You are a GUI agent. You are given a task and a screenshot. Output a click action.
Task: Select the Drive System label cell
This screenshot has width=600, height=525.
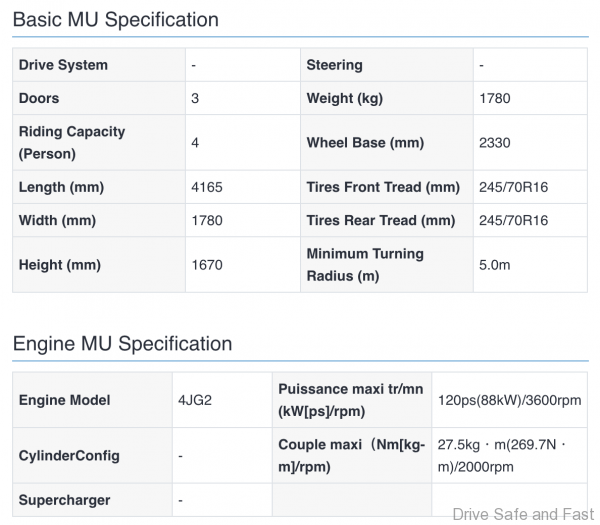point(63,65)
